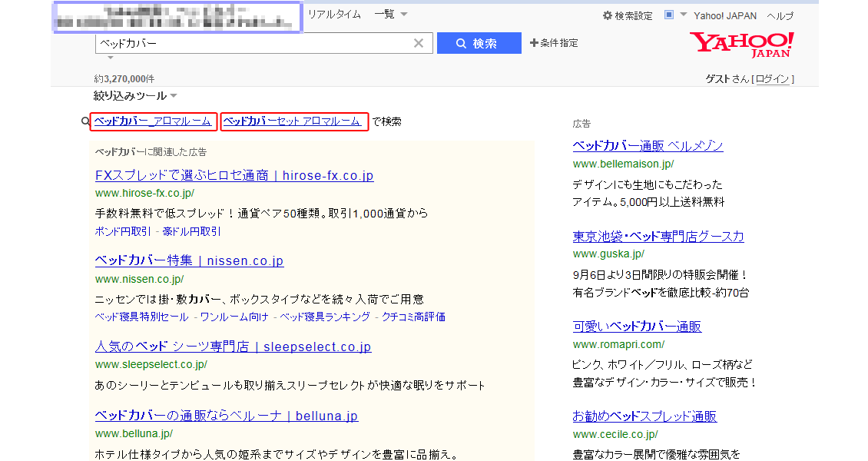Viewport: 868px width, 461px height.
Task: Open the 豪ドル円取引 sublink
Action: [x=191, y=231]
